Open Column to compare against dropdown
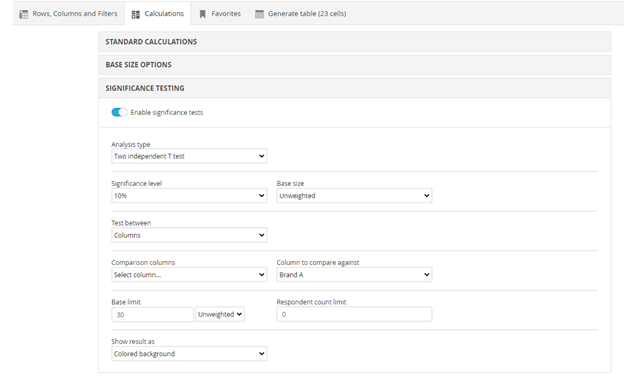Image resolution: width=624 pixels, height=376 pixels. point(354,275)
